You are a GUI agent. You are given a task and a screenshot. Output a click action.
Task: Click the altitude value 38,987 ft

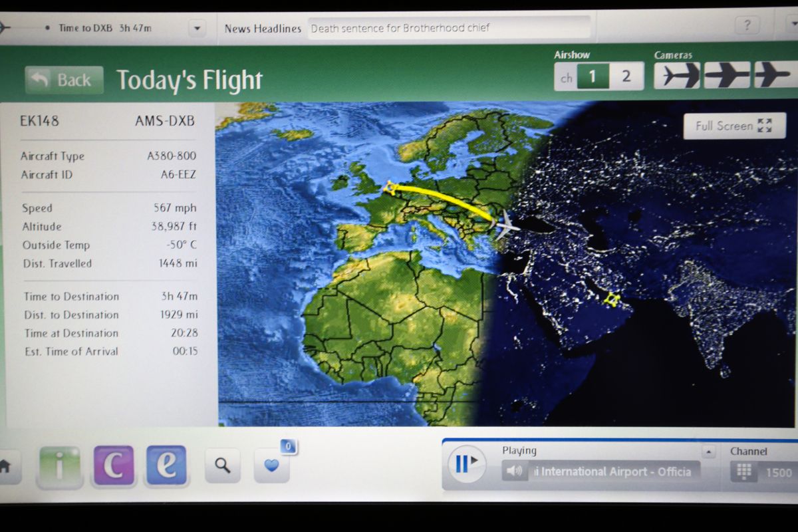pyautogui.click(x=174, y=226)
